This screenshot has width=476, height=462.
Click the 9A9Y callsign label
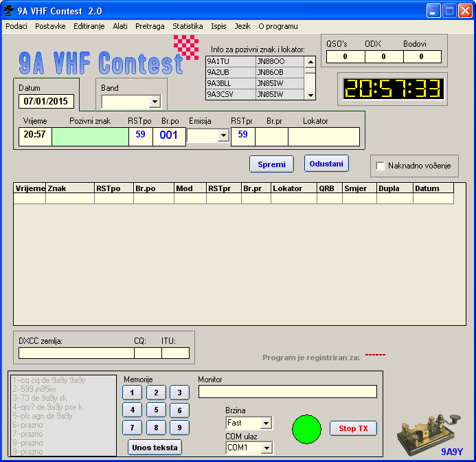pyautogui.click(x=452, y=452)
